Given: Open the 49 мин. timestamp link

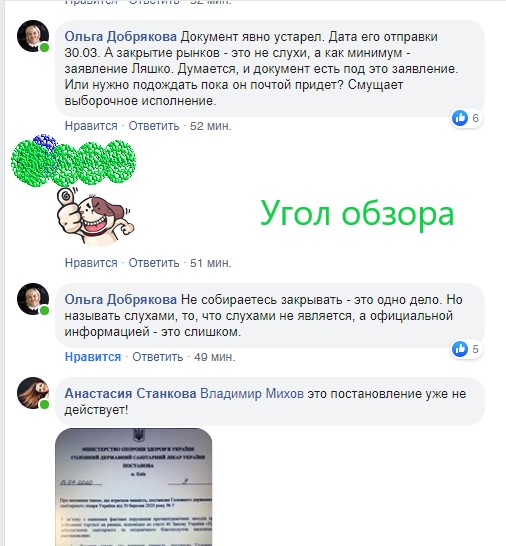Looking at the screenshot, I should coord(215,357).
